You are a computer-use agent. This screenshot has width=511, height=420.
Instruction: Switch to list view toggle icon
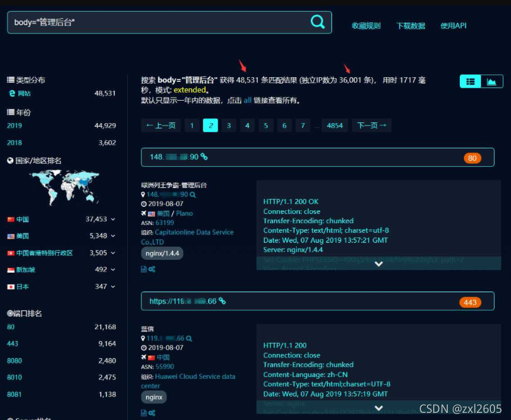(470, 81)
